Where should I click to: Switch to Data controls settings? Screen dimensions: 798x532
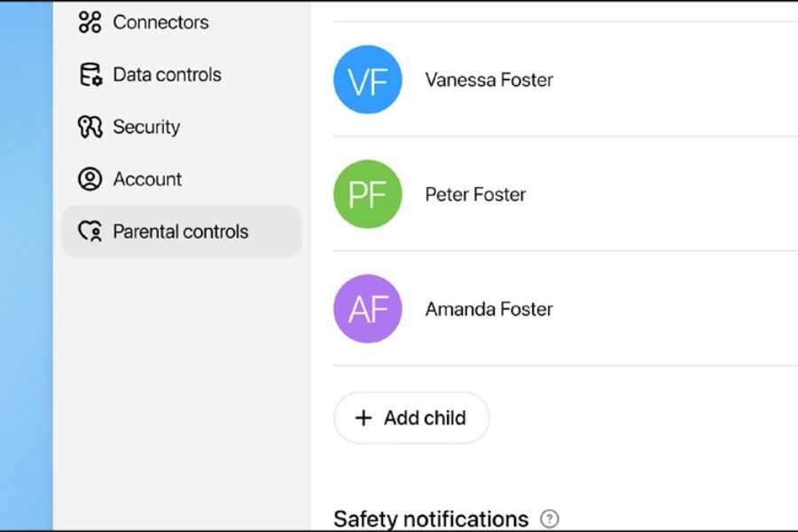point(167,74)
